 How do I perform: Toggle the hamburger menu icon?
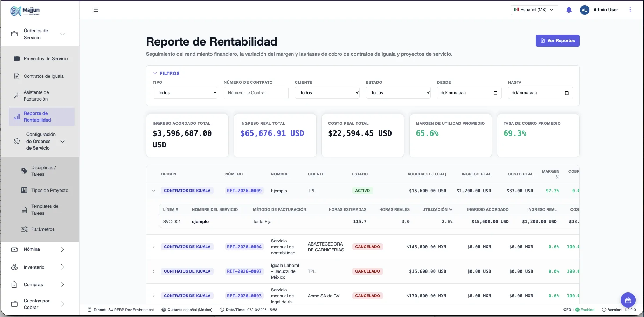pyautogui.click(x=96, y=10)
